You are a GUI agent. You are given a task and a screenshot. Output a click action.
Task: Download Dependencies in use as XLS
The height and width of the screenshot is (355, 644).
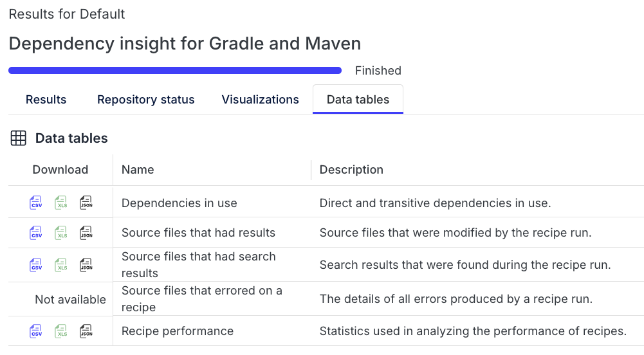pos(61,203)
